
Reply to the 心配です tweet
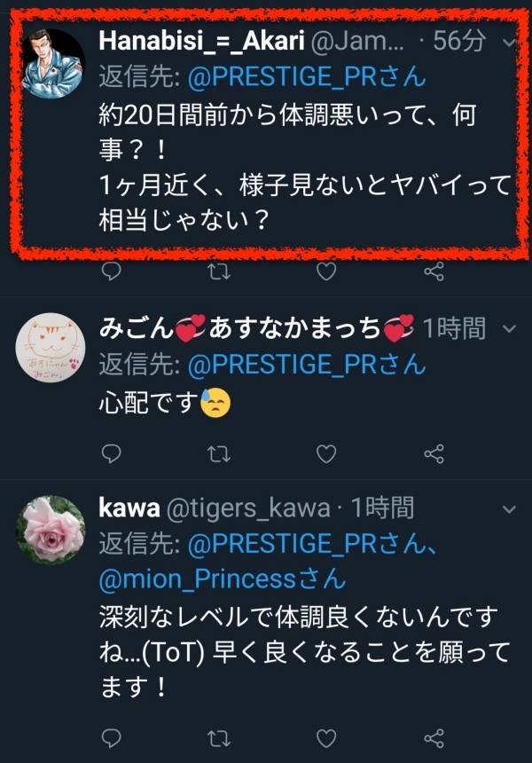point(111,453)
